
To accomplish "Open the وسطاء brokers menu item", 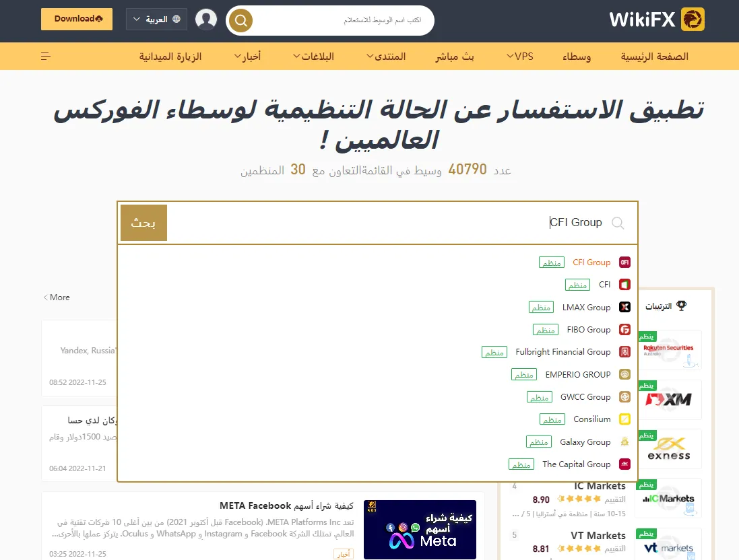I will click(577, 57).
